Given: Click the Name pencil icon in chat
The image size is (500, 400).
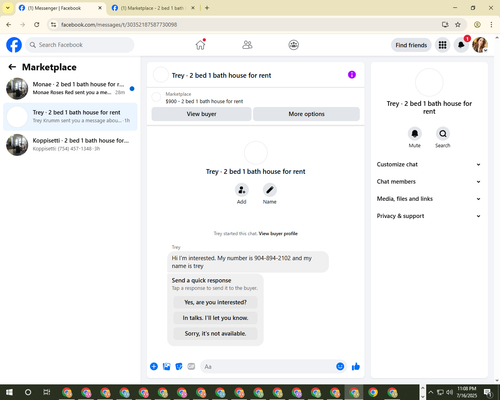Looking at the screenshot, I should tap(269, 190).
